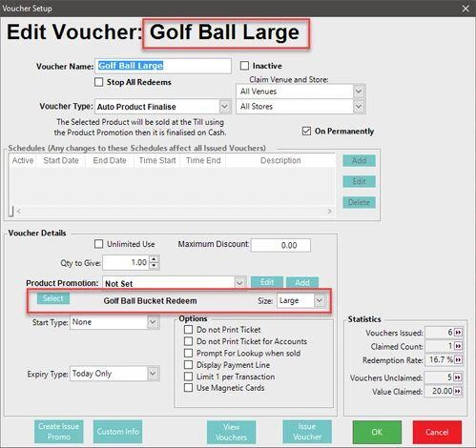Select the Start Date column header

pos(61,160)
